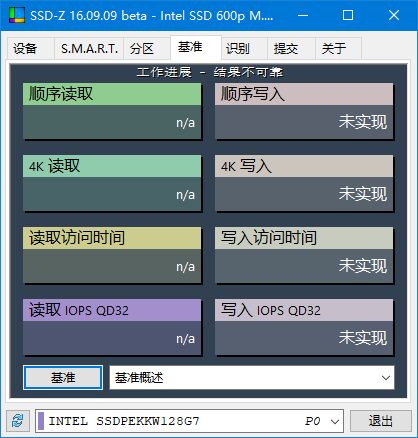Go to the 提交 tab
The image size is (418, 438).
291,49
